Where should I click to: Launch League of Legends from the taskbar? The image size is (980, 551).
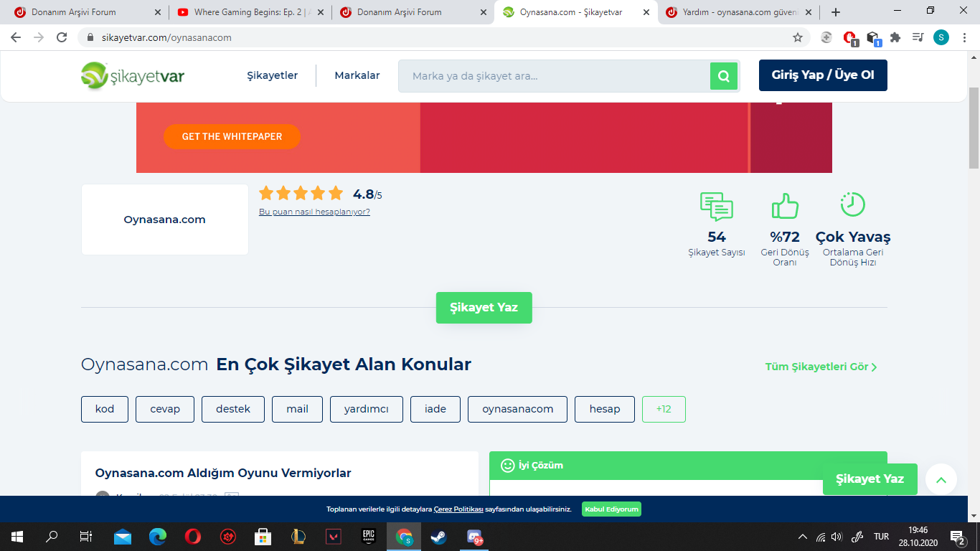tap(298, 536)
